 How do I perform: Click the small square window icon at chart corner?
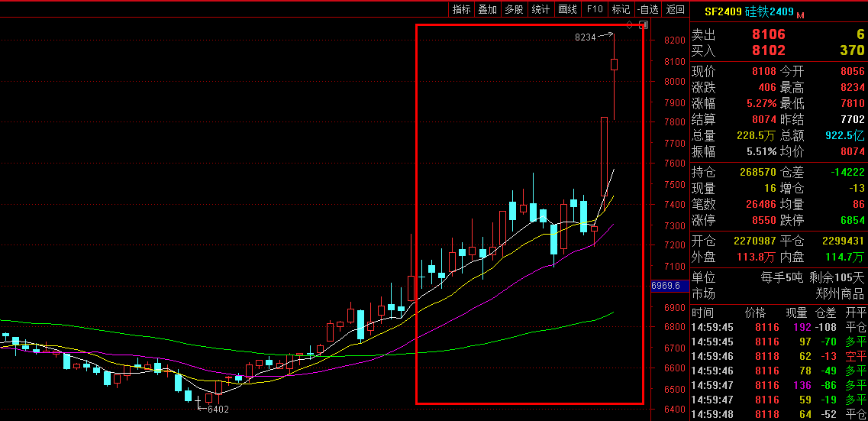644,25
